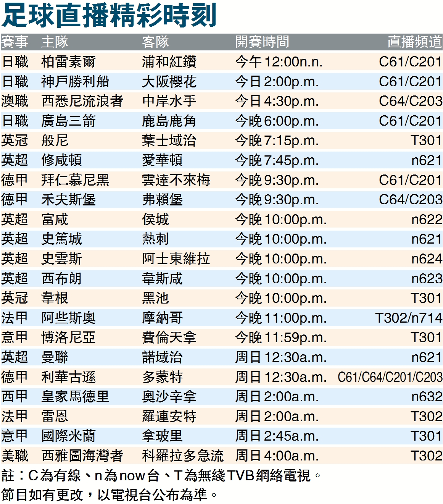Select home team 柏雷素爾
The image size is (443, 504).
[68, 62]
